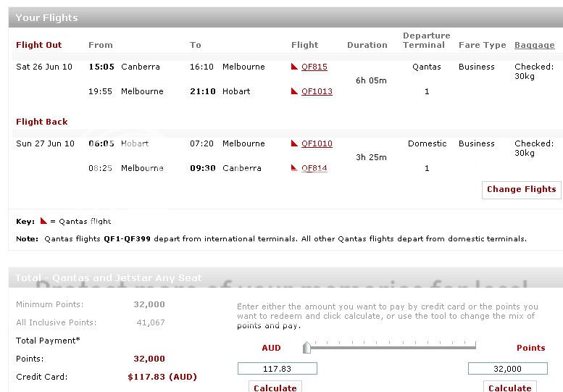The width and height of the screenshot is (563, 392).
Task: Click Calculate under the AUD amount field
Action: (275, 388)
